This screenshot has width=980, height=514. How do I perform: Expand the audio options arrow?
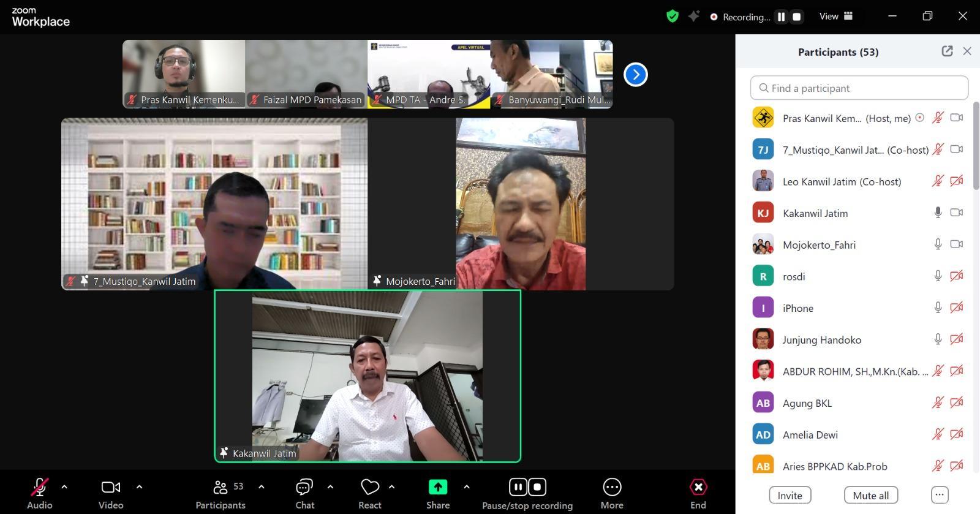click(x=64, y=487)
